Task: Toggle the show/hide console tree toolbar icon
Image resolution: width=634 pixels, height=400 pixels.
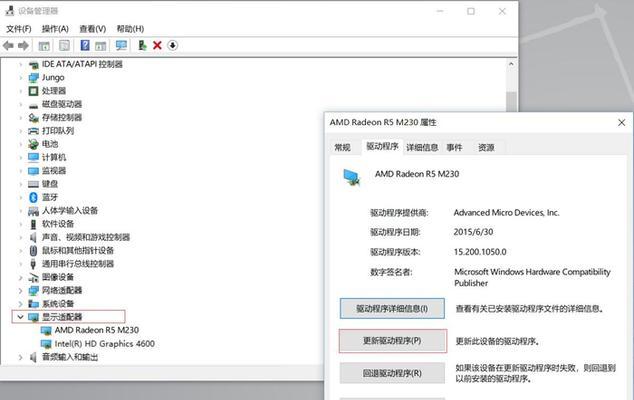Action: (44, 46)
